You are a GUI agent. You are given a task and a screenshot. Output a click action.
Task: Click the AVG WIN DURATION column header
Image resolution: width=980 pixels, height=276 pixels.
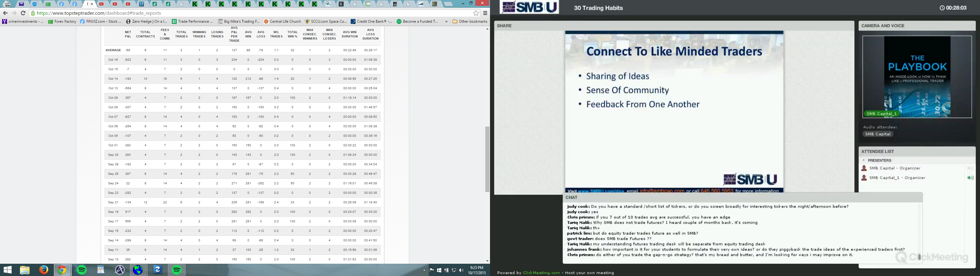tap(350, 34)
